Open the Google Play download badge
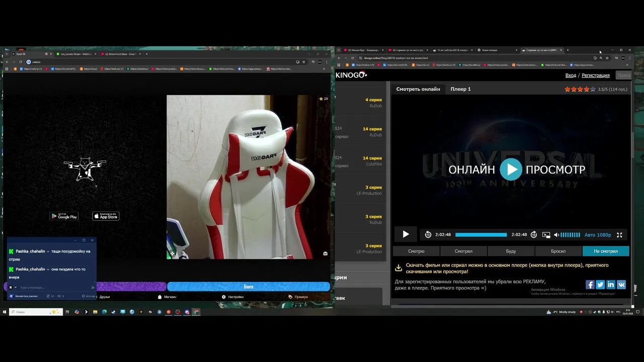The image size is (644, 362). tap(64, 216)
